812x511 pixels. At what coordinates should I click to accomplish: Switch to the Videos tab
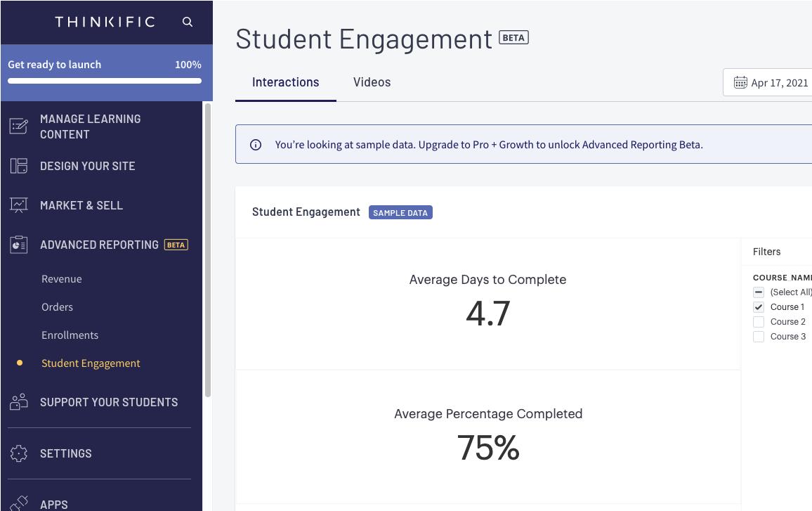point(372,82)
